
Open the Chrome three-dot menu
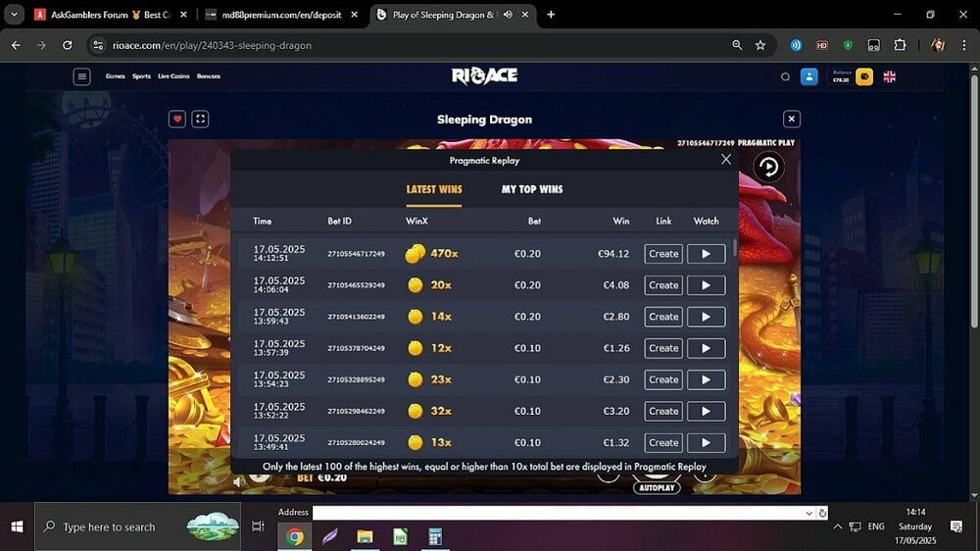tap(963, 45)
